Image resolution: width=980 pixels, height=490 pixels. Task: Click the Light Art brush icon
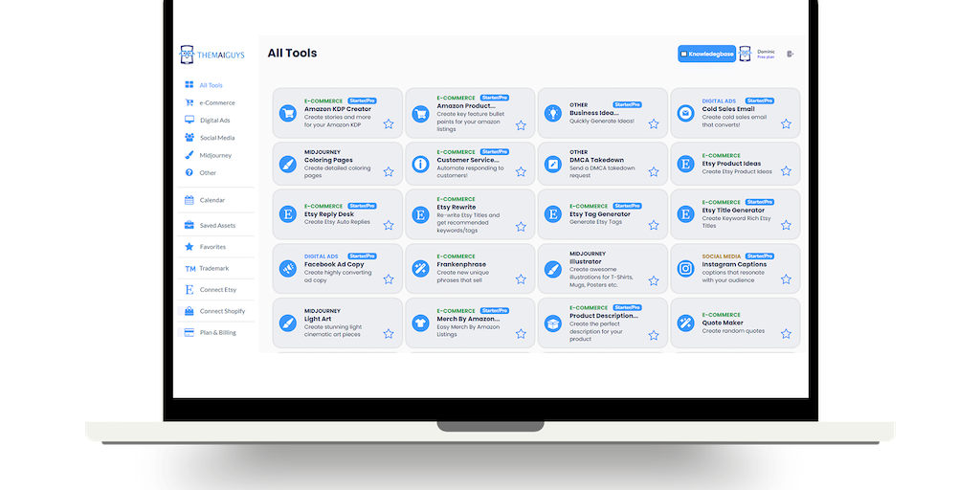click(287, 323)
